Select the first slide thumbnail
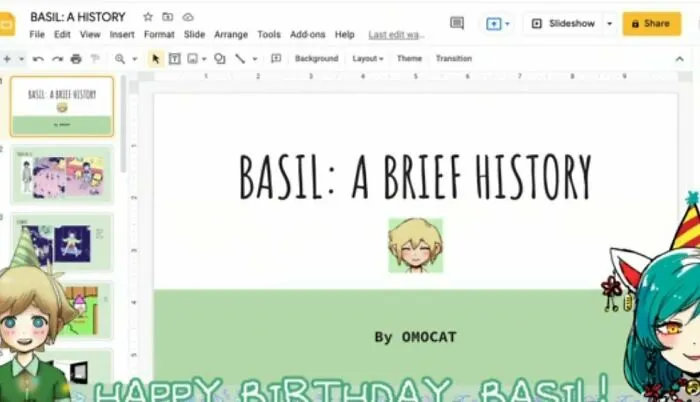Image resolution: width=700 pixels, height=402 pixels. (62, 106)
